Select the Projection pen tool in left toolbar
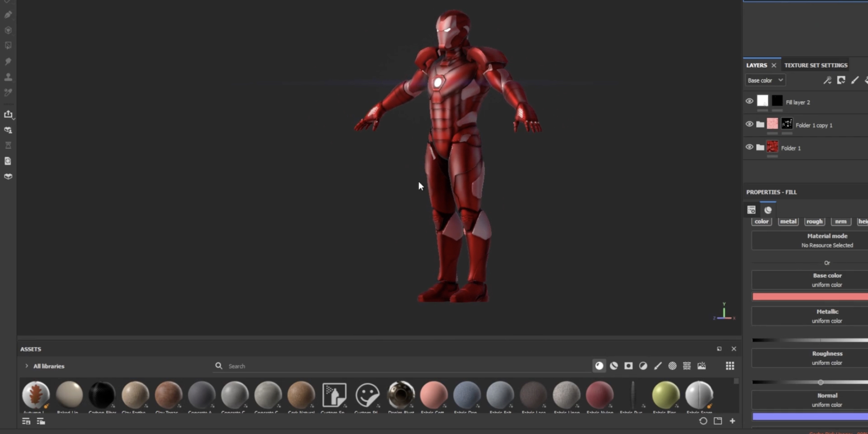 click(8, 15)
